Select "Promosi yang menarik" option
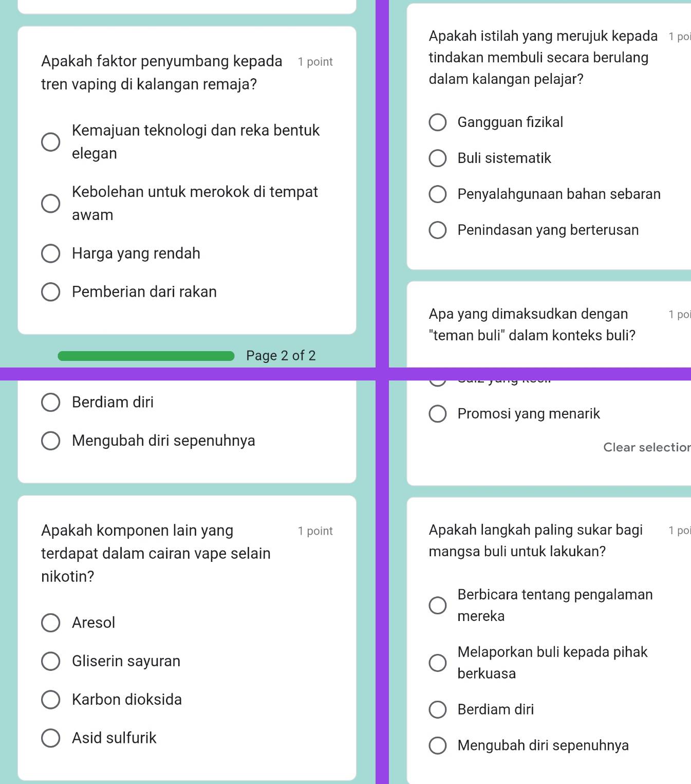This screenshot has height=784, width=691. (x=437, y=414)
